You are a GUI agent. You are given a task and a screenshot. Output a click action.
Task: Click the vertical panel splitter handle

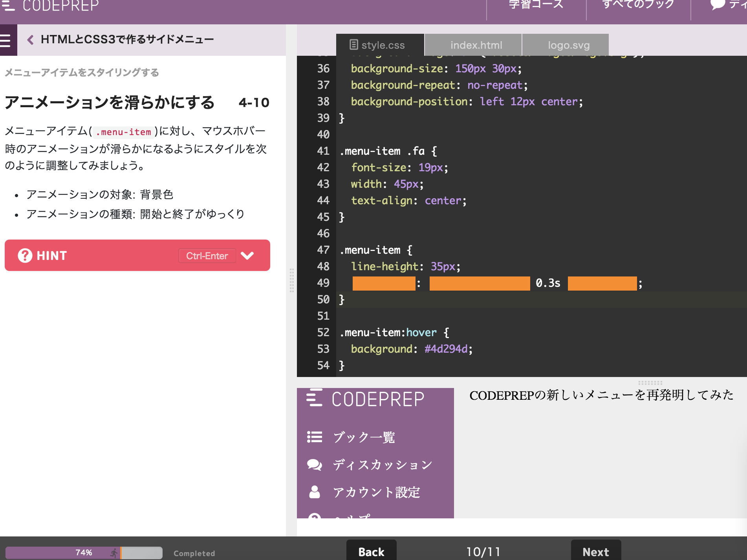click(292, 280)
